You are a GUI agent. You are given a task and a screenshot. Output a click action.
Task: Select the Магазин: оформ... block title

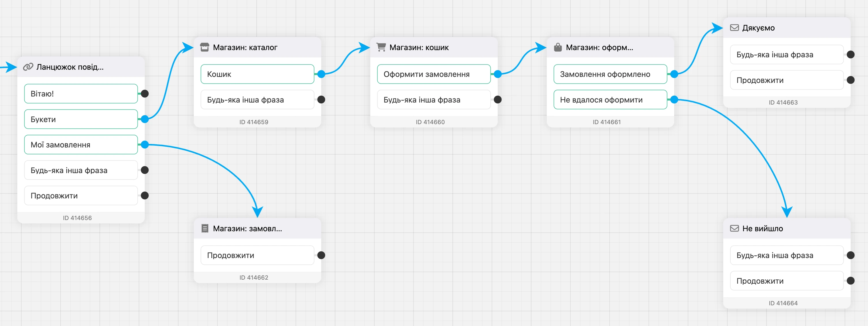coord(600,48)
